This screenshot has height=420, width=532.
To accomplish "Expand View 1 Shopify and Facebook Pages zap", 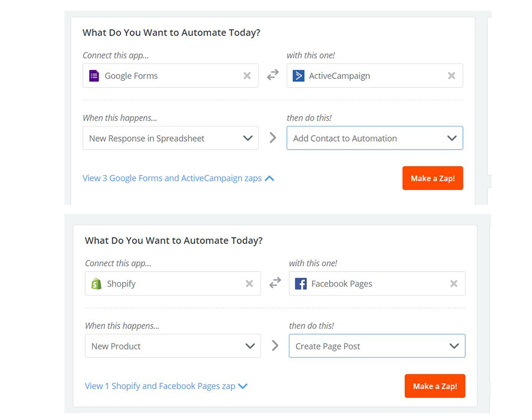I will [x=166, y=386].
